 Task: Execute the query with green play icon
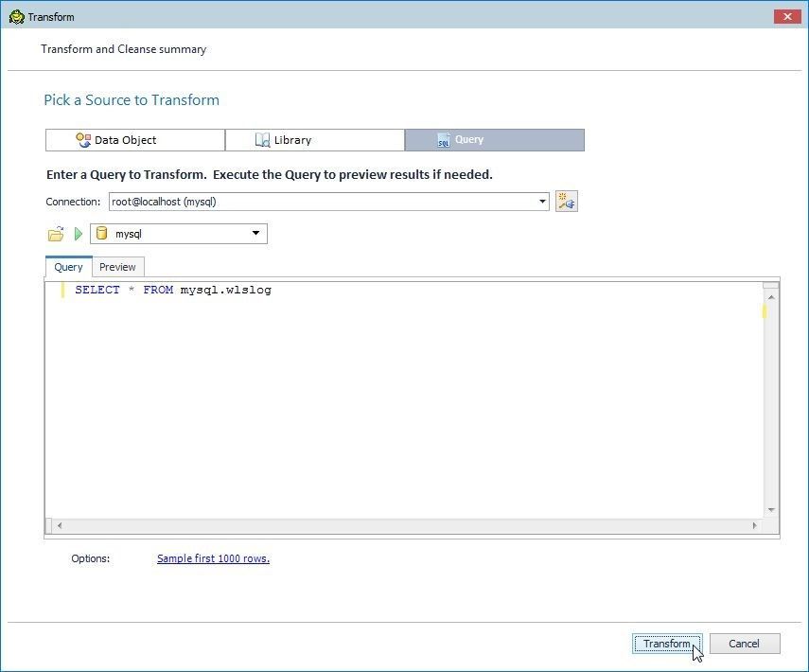tap(79, 234)
